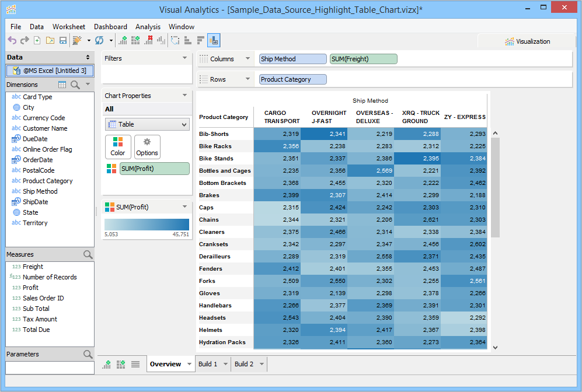Add a new worksheet from the bottom bar

[x=107, y=364]
